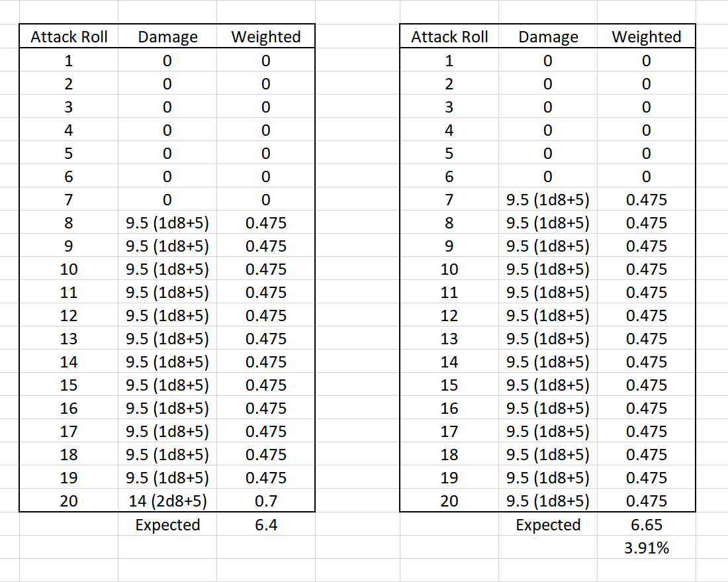This screenshot has width=728, height=582.
Task: Click the right table's Damage header
Action: [548, 37]
